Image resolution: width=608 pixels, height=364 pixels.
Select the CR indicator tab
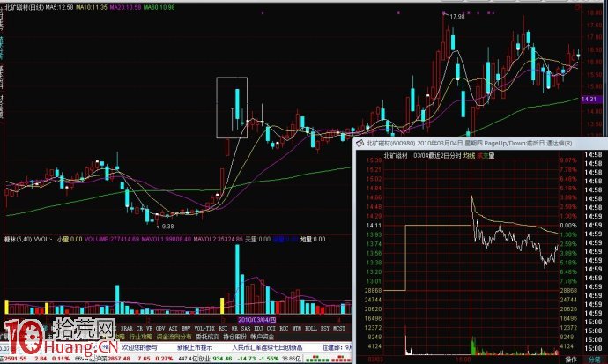[139, 329]
